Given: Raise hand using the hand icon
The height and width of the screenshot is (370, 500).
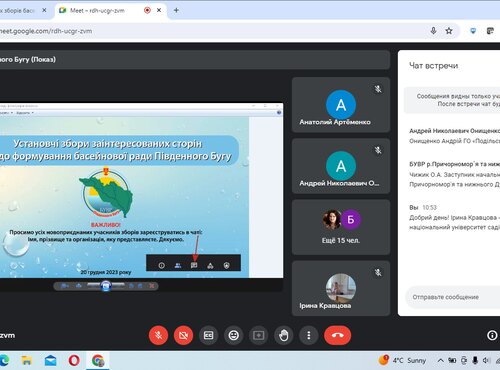Looking at the screenshot, I should 284,335.
